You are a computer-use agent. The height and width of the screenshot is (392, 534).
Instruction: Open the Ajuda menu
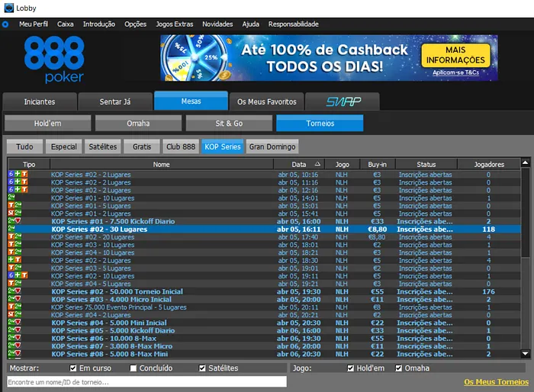click(251, 24)
